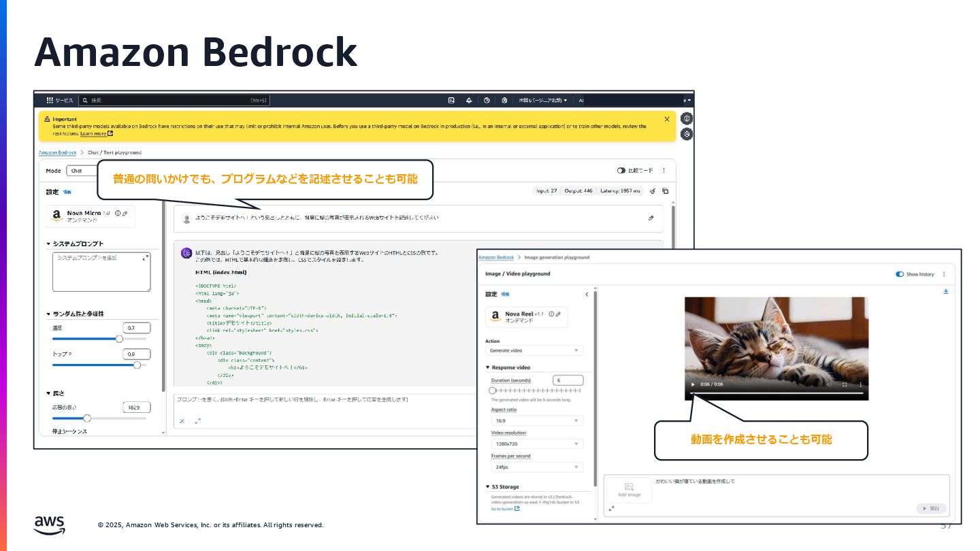Open the side info panel round icon

[687, 118]
